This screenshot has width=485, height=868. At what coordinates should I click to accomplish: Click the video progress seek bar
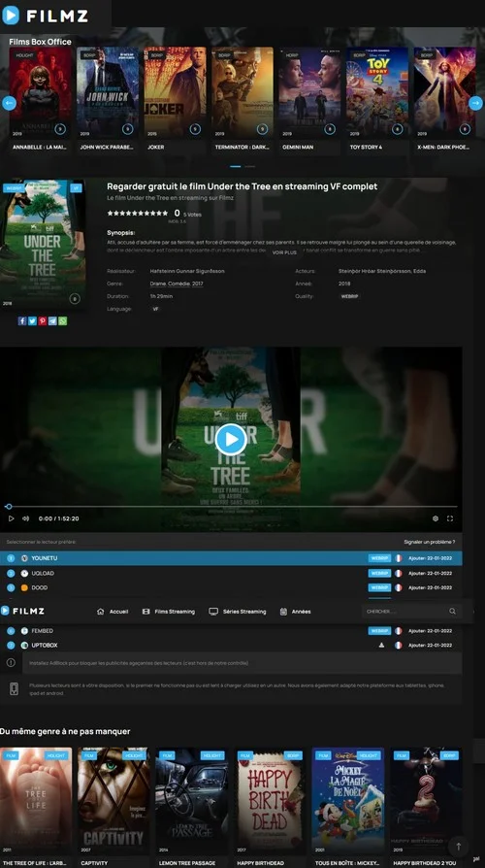tap(231, 507)
